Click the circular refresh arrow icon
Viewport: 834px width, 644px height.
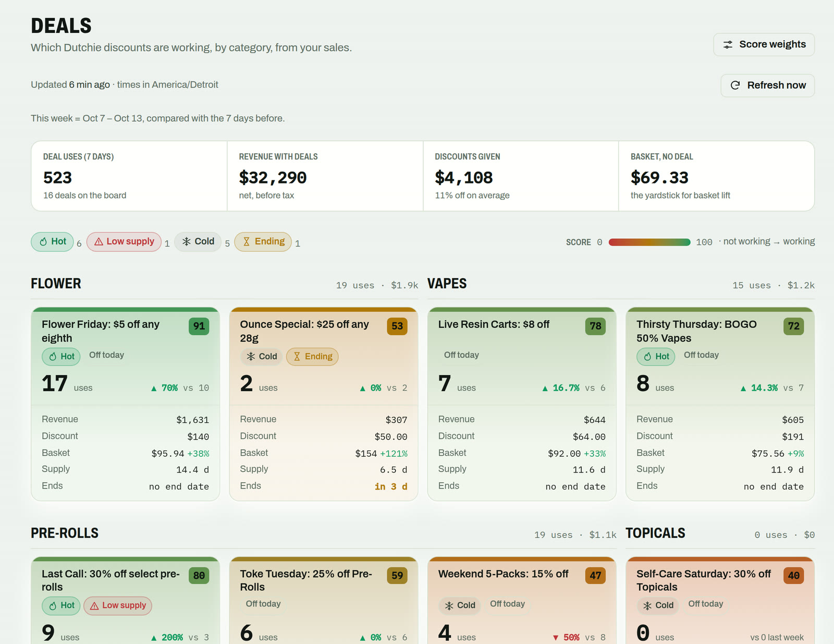click(735, 86)
